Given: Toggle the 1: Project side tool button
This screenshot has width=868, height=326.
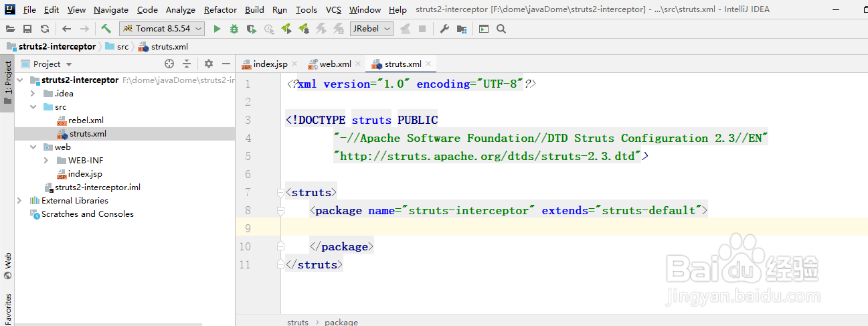Looking at the screenshot, I should pyautogui.click(x=7, y=83).
